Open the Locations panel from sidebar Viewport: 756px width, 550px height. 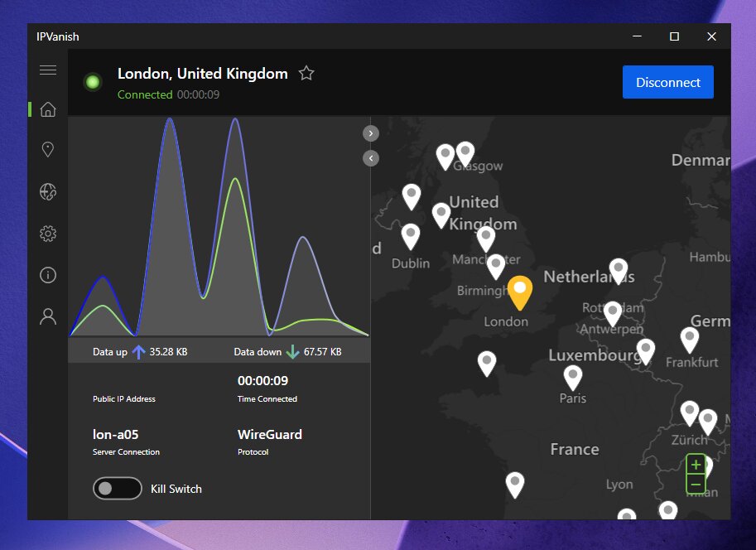(x=47, y=149)
